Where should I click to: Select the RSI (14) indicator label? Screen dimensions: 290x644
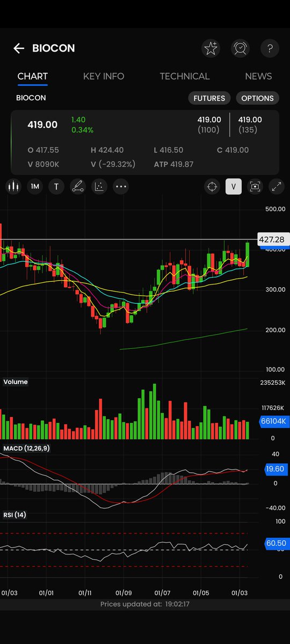(15, 515)
